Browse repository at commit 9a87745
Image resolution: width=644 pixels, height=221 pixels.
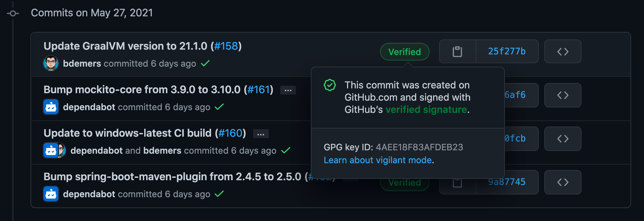click(563, 182)
